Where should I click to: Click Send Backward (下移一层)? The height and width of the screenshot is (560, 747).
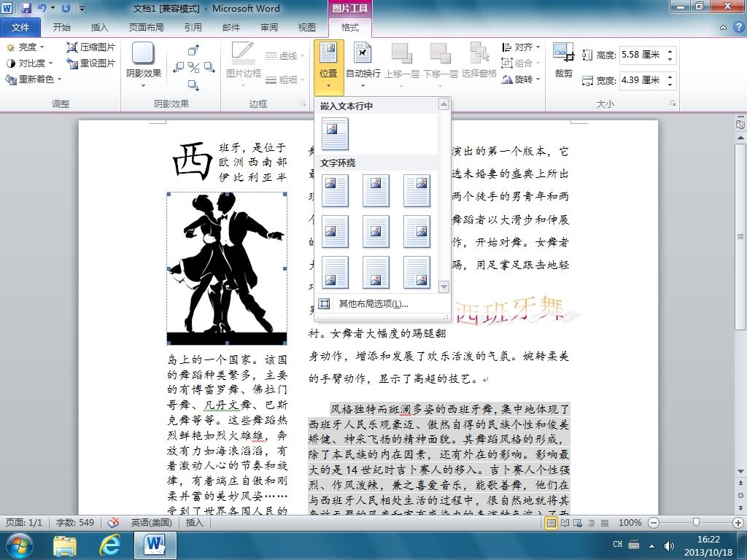440,65
